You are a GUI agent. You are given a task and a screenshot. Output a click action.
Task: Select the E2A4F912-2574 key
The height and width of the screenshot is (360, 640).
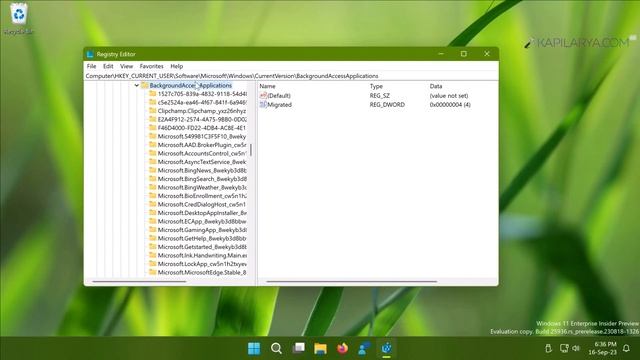(202, 119)
